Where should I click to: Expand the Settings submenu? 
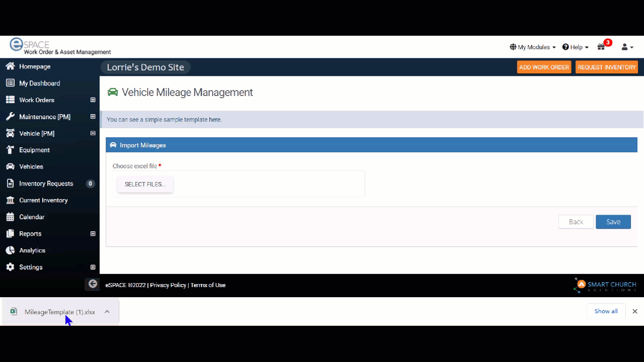coord(93,267)
